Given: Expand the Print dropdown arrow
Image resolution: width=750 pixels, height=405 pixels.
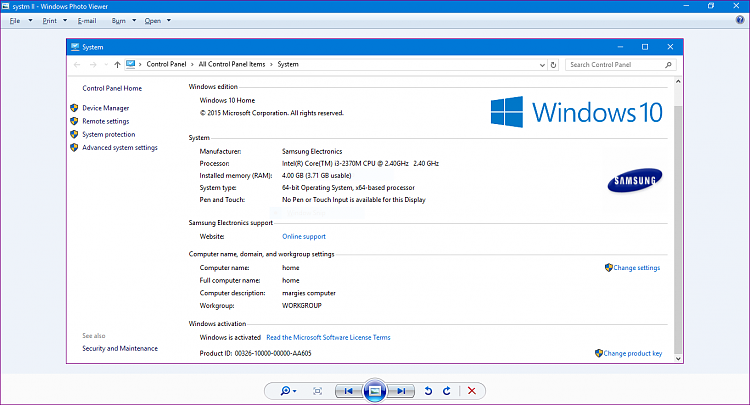Looking at the screenshot, I should [65, 21].
